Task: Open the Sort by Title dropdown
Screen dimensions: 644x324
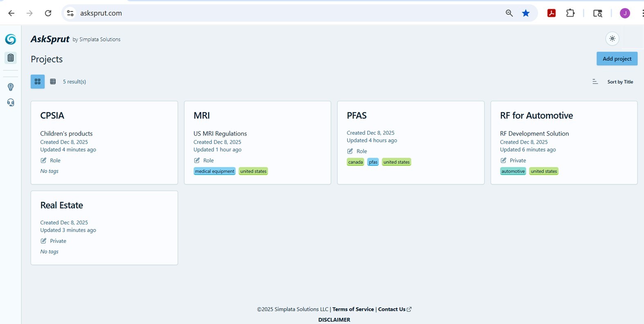Action: tap(620, 82)
